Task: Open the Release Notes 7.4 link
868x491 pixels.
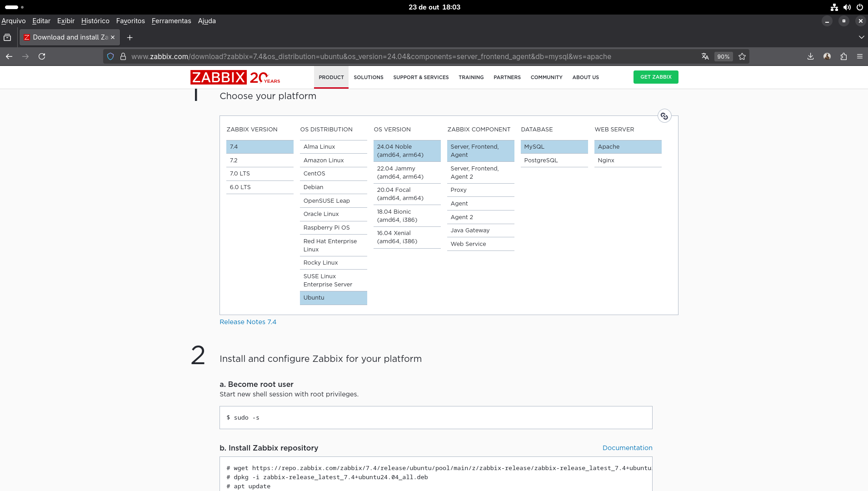Action: pos(248,322)
